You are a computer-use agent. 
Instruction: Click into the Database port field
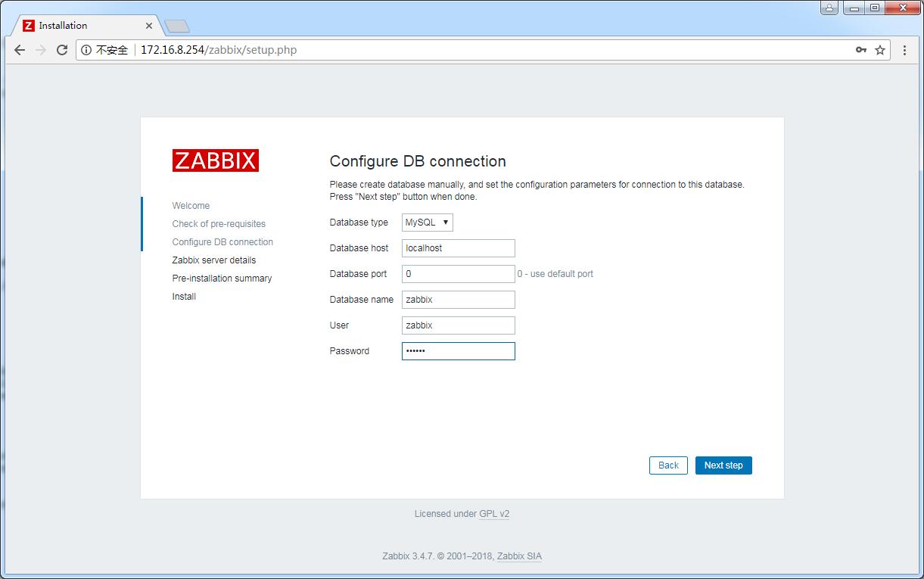pyautogui.click(x=458, y=274)
